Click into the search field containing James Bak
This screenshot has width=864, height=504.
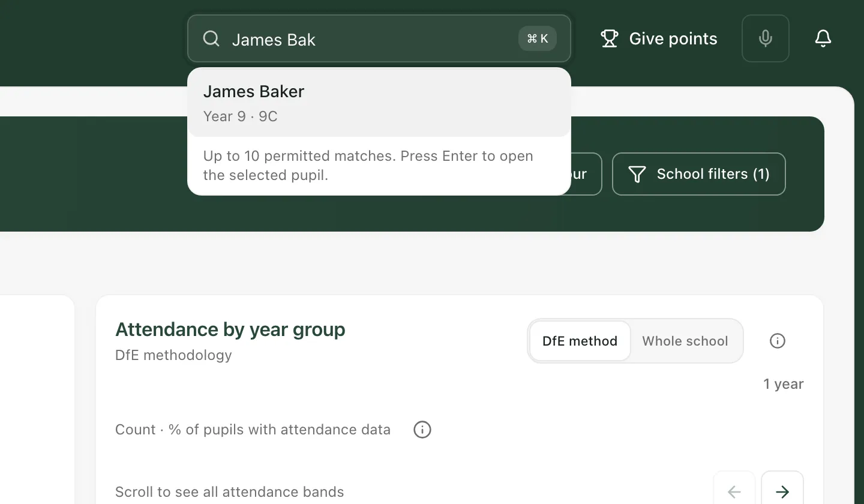click(379, 38)
